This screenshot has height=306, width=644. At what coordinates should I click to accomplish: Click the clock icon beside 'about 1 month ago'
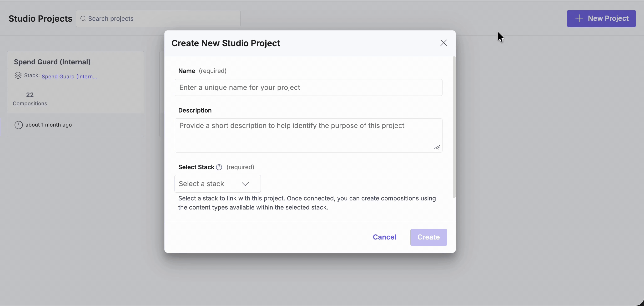coord(18,125)
